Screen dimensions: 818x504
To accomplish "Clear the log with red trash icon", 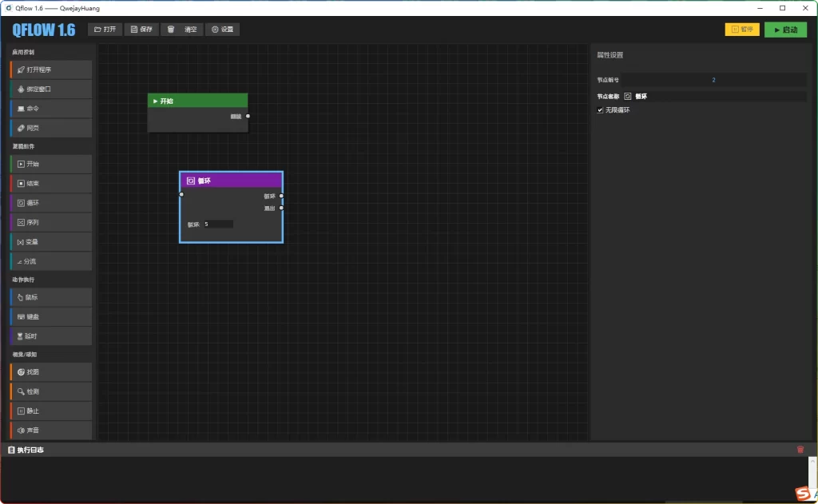I will (x=800, y=450).
